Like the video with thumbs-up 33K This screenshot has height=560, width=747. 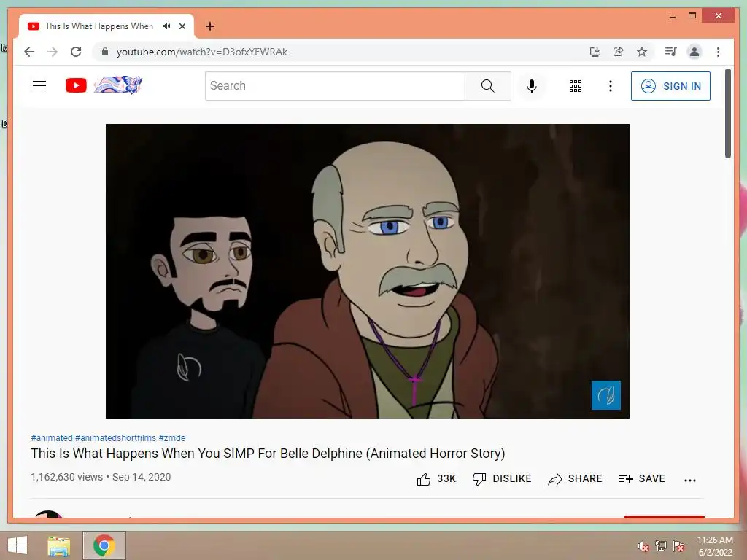[x=436, y=479]
